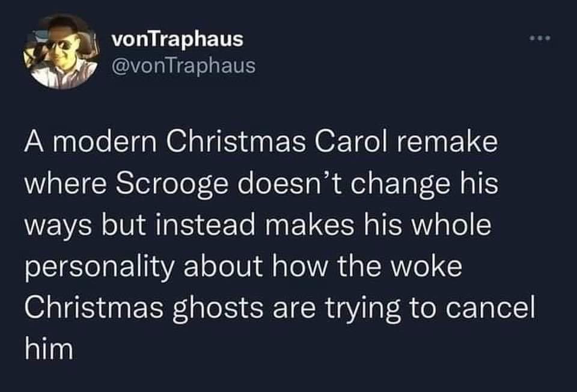Click the word "change" in the tweet
Viewport: 577px width, 392px height.
pyautogui.click(x=392, y=184)
